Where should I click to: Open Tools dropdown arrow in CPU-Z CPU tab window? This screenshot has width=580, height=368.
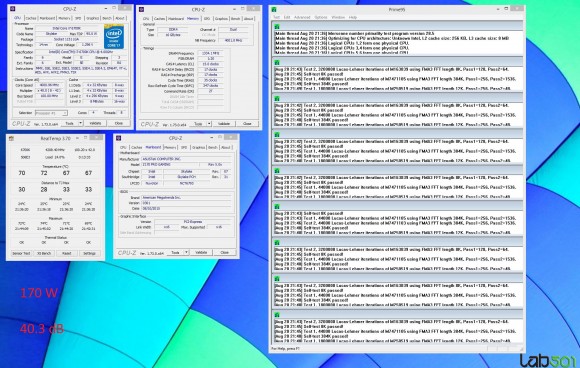point(80,123)
